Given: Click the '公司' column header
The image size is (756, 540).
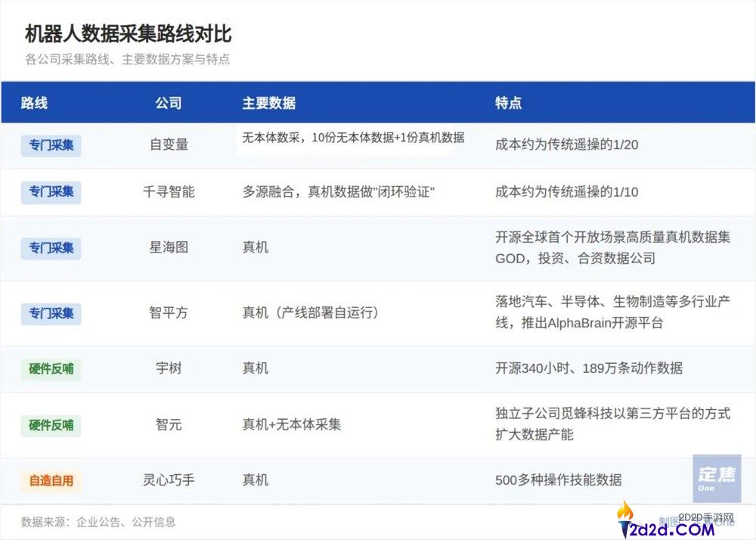Looking at the screenshot, I should point(169,103).
